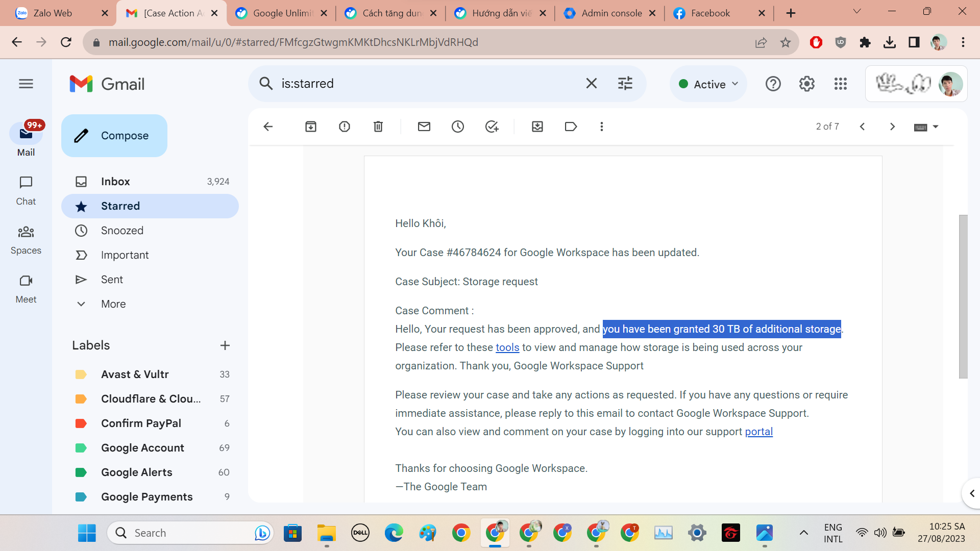Open the Sent folder
Screen dimensions: 980x551
(x=150, y=280)
